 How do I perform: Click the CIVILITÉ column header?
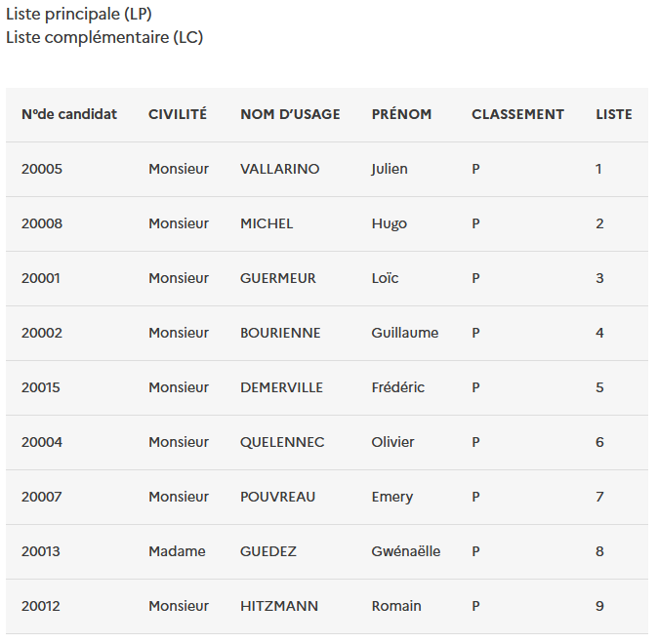click(x=178, y=114)
